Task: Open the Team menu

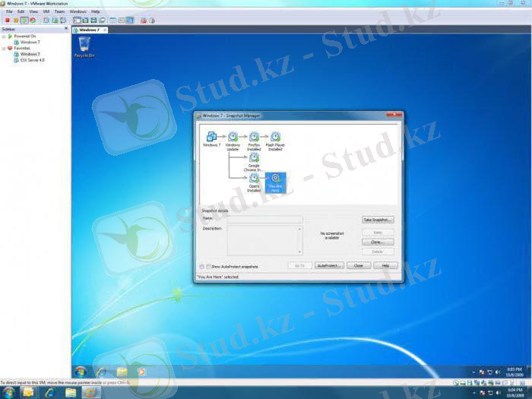Action: point(59,12)
